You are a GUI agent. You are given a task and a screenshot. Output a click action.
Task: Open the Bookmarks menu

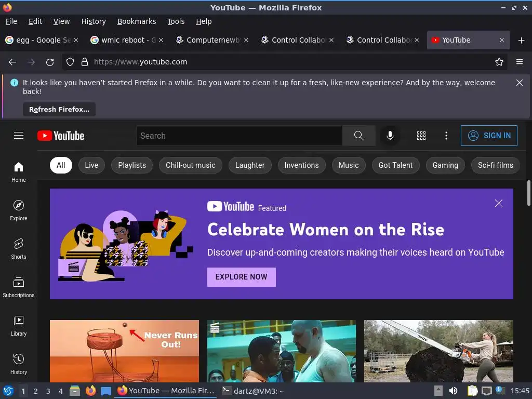(137, 21)
